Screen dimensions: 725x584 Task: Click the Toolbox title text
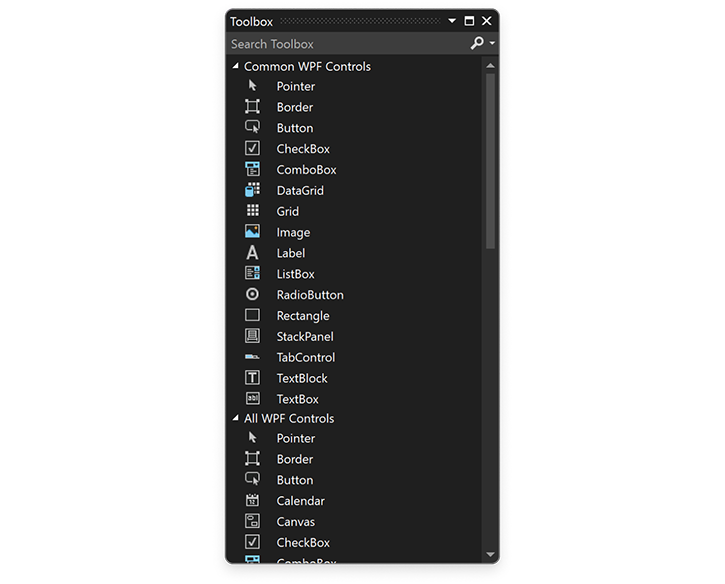click(x=252, y=22)
